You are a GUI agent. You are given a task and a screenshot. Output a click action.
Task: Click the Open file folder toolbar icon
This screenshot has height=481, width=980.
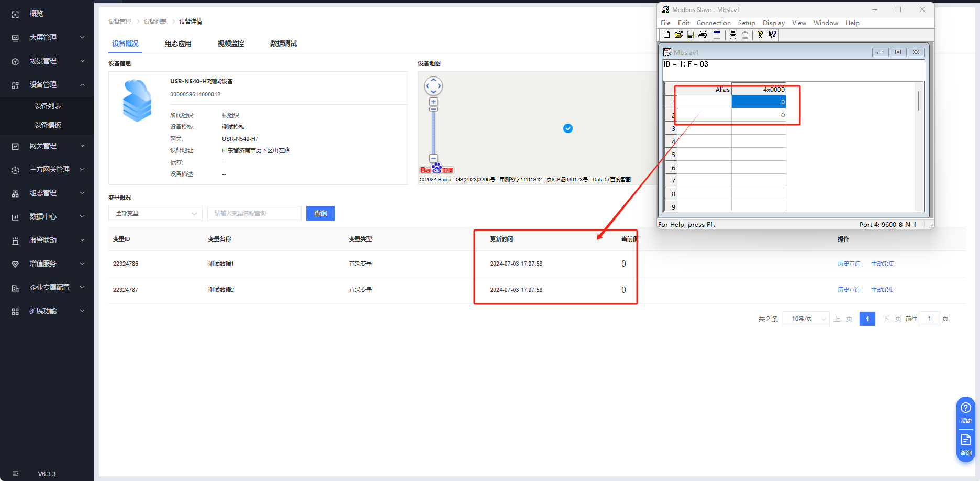click(x=678, y=35)
